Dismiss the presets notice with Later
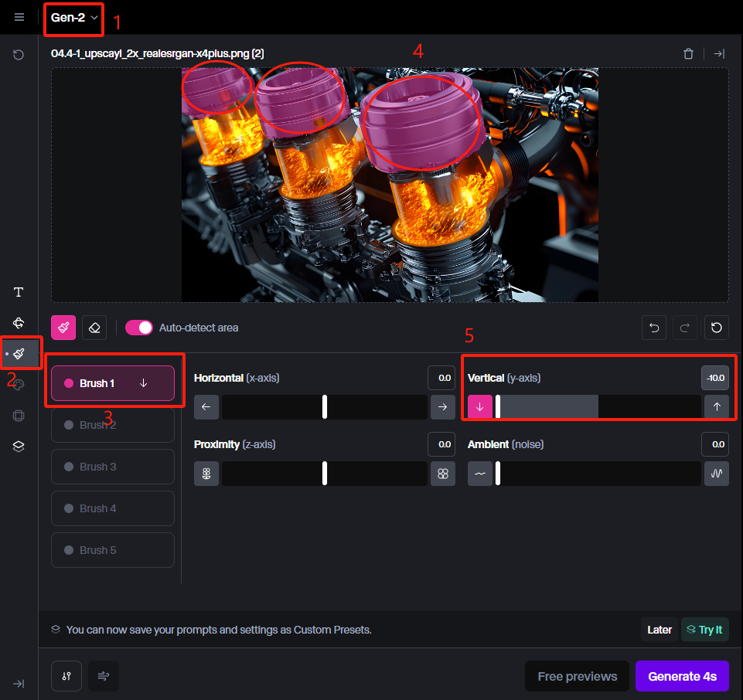 click(659, 630)
